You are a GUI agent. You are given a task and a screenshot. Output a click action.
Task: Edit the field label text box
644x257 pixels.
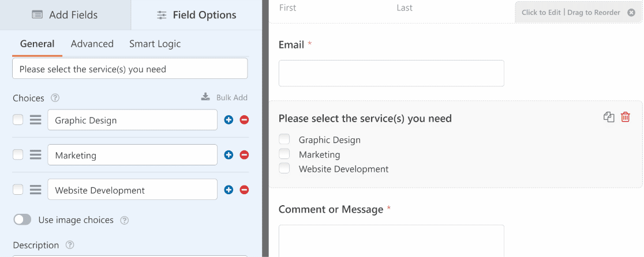pyautogui.click(x=130, y=69)
